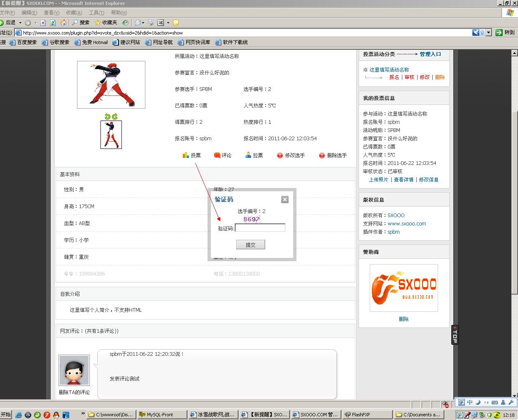Expand the Back button dropdown arrow

click(20, 23)
